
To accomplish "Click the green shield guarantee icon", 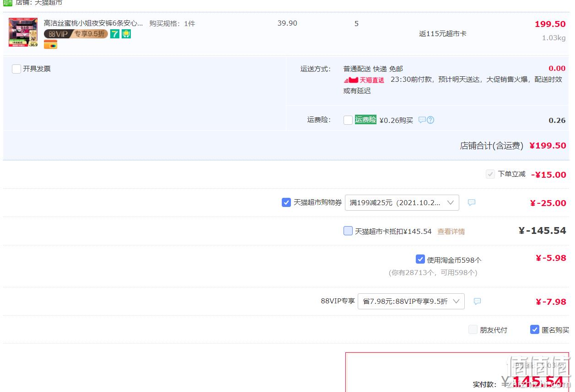I will click(126, 34).
